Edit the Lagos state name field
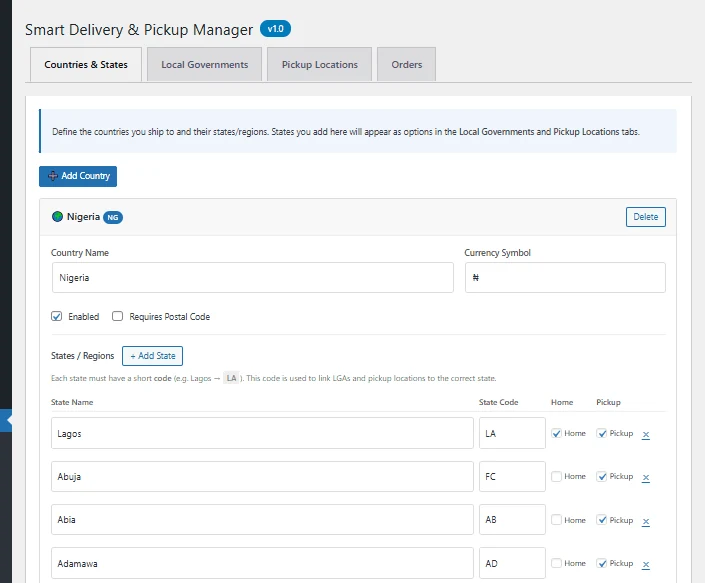The image size is (705, 583). (x=262, y=433)
